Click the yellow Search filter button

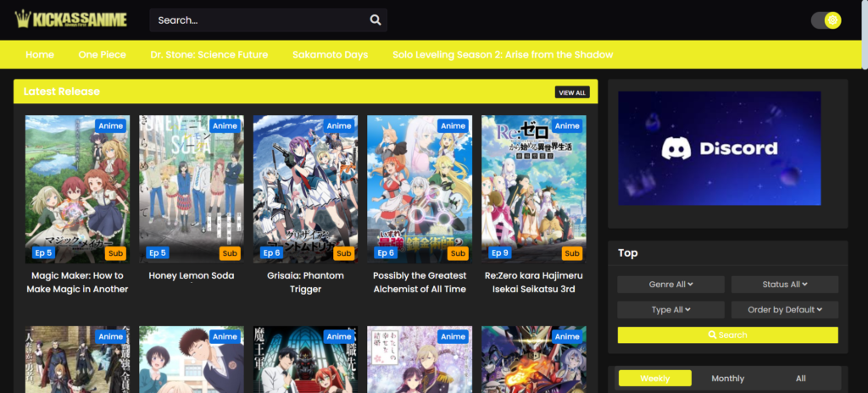[x=728, y=335]
